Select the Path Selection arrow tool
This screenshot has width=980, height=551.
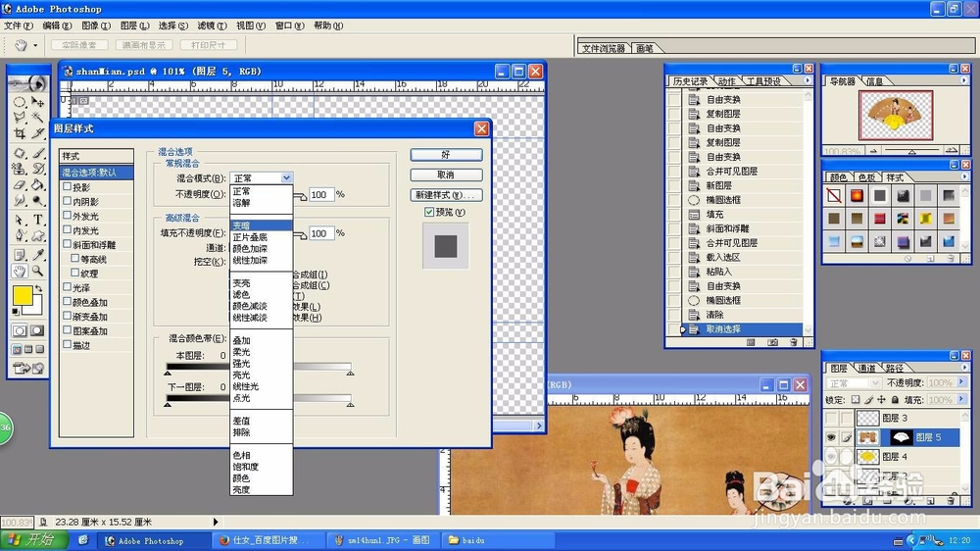[20, 220]
